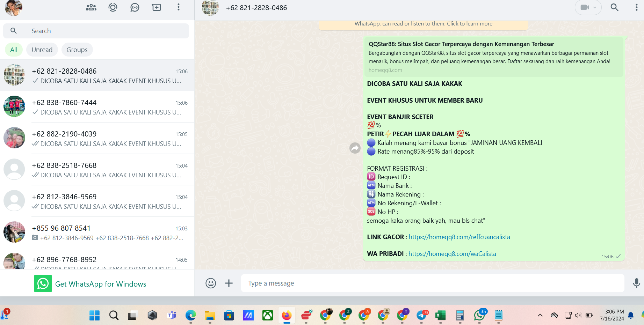Open Telegram from the taskbar
This screenshot has width=644, height=325.
(x=422, y=316)
